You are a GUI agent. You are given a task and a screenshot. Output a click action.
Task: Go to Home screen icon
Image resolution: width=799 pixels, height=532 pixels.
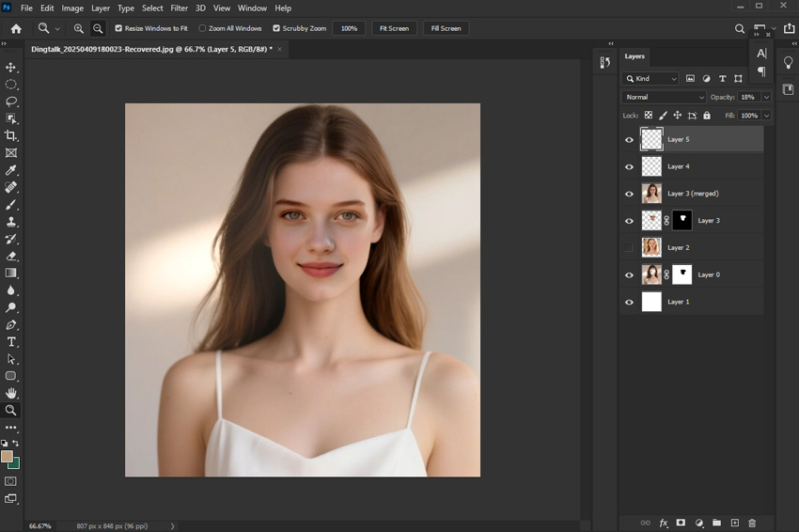(x=16, y=28)
